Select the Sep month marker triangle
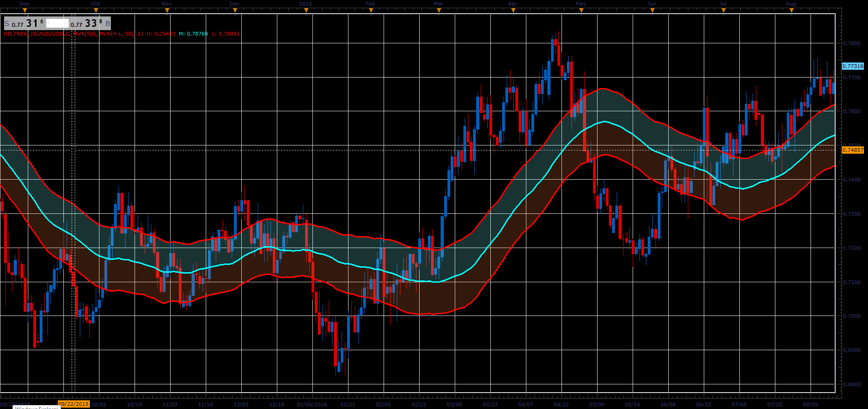 (25, 10)
